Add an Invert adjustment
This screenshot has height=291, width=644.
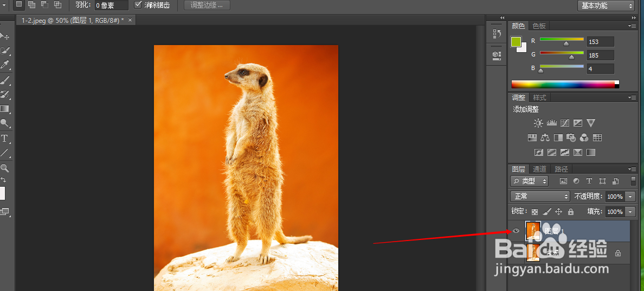click(x=538, y=153)
